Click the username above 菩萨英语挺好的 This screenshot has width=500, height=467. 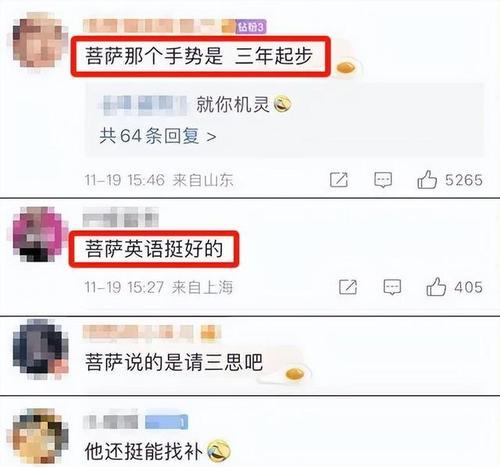tap(120, 217)
